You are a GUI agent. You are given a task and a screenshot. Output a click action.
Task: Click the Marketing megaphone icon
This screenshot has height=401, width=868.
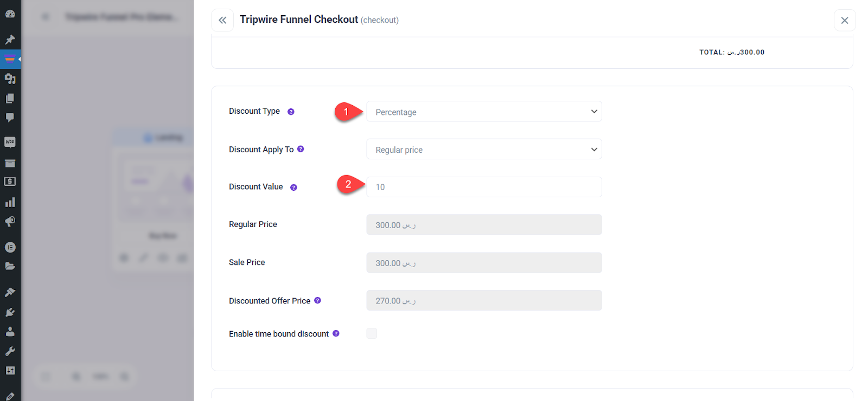pyautogui.click(x=10, y=222)
